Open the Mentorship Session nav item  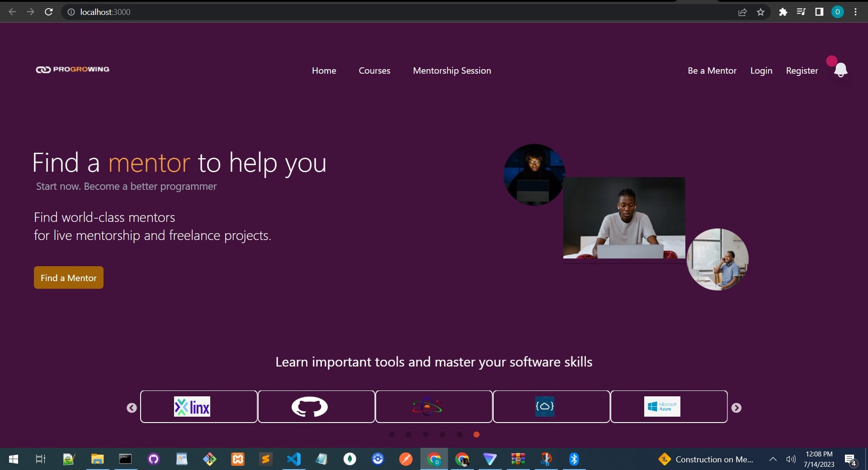(x=452, y=70)
